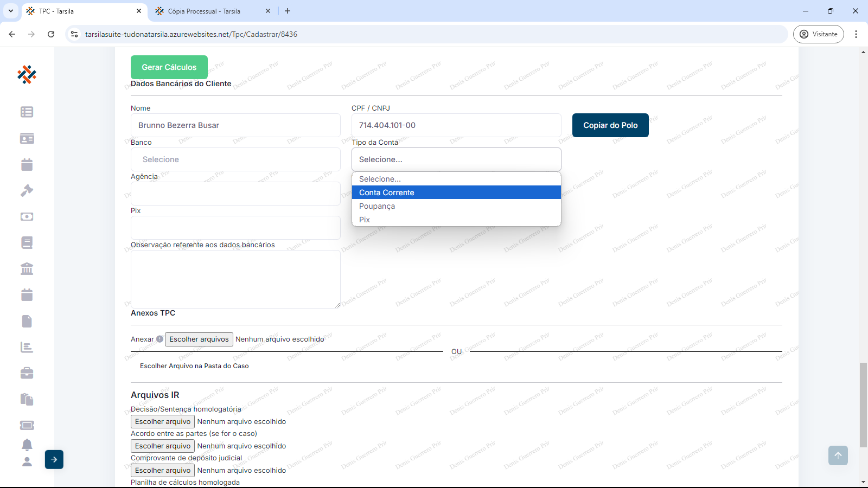This screenshot has height=488, width=868.
Task: Open the Banco dropdown
Action: pos(235,159)
